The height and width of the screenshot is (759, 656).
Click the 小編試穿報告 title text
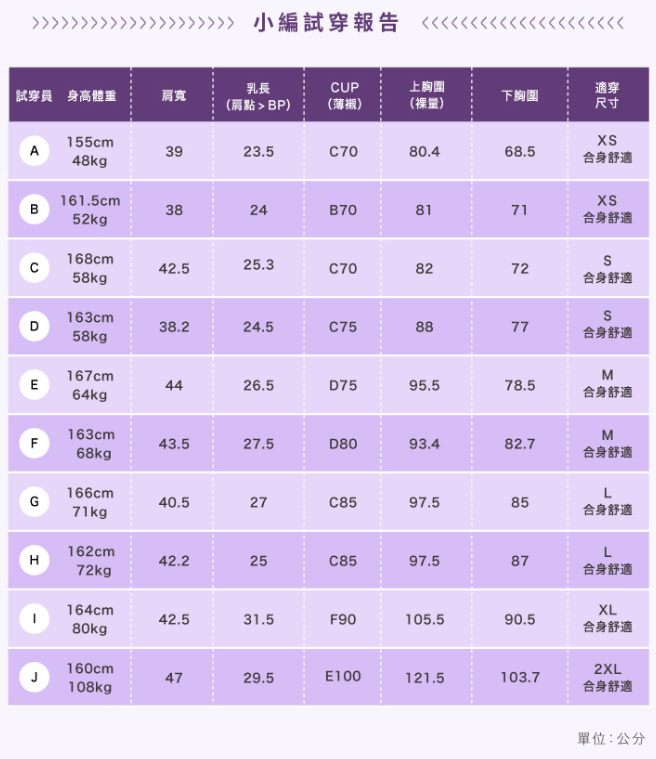tap(327, 23)
